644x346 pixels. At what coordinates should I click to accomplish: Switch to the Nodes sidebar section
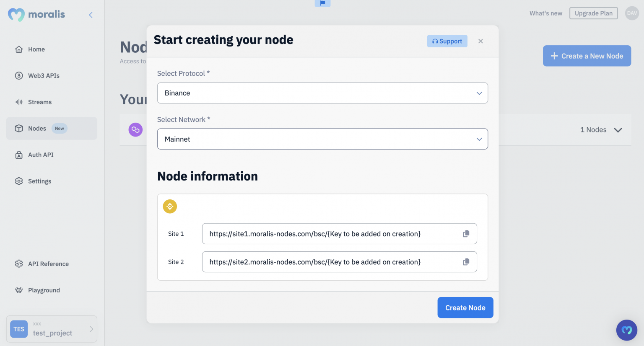click(x=37, y=128)
